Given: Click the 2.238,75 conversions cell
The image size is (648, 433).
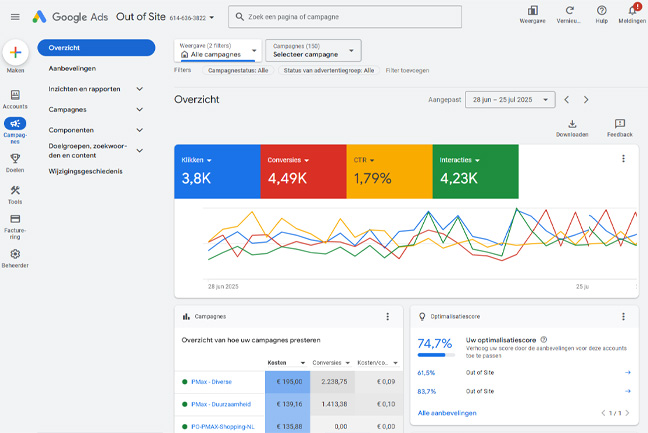Looking at the screenshot, I should click(x=332, y=382).
